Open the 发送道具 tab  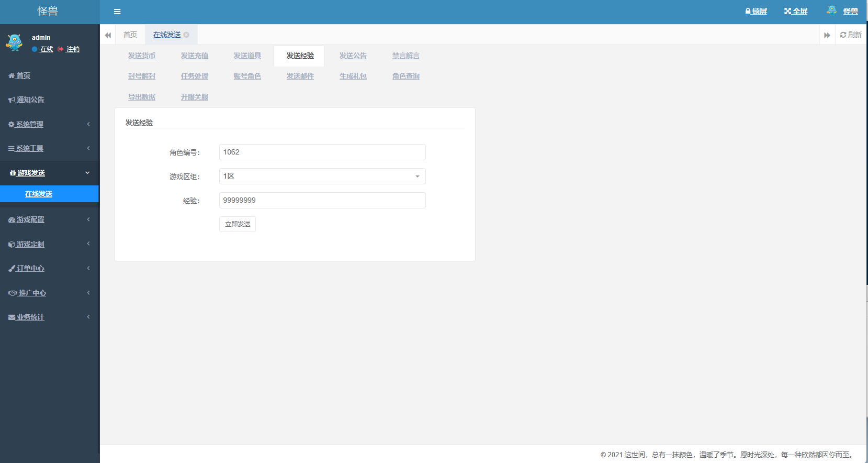[x=247, y=56]
